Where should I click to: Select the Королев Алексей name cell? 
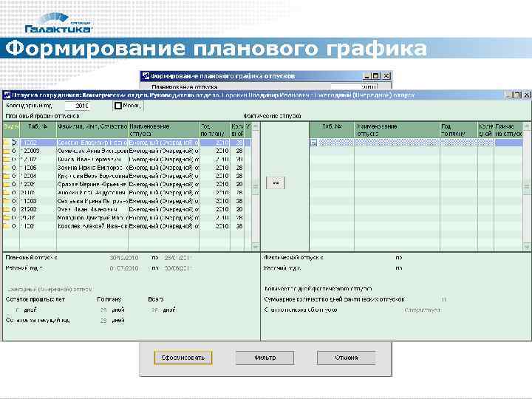(x=92, y=226)
